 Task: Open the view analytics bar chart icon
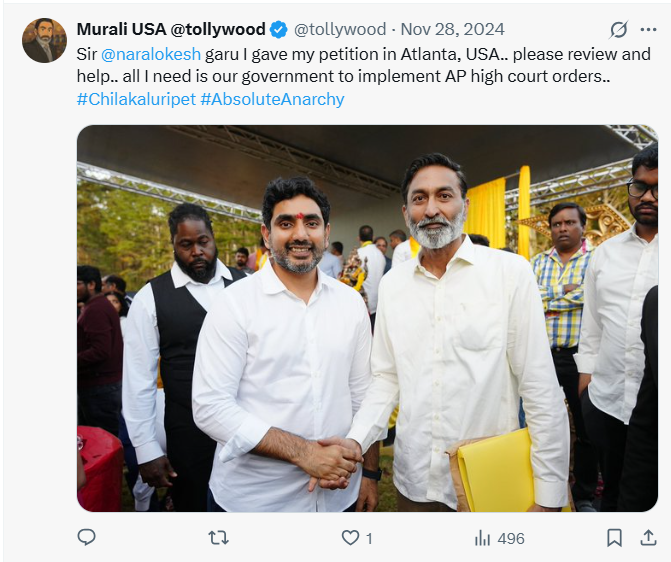(x=482, y=538)
